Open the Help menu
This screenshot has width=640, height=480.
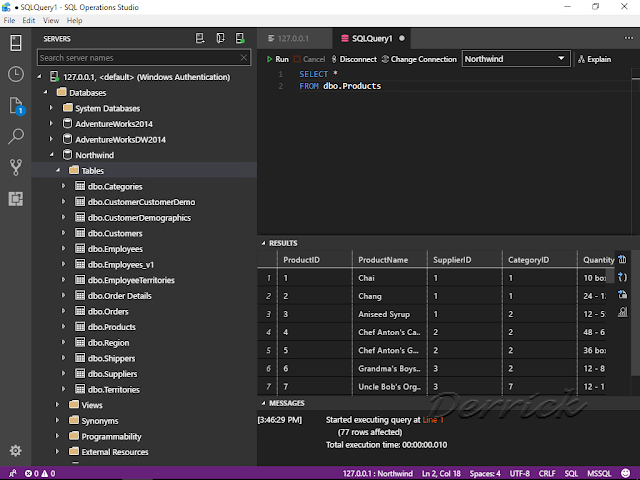pyautogui.click(x=74, y=20)
